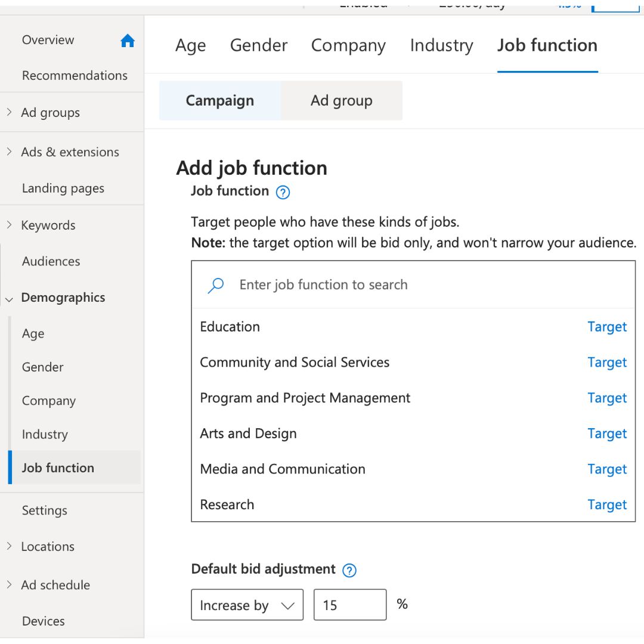Click Target next to Research
Screen dimensions: 644x644
607,504
